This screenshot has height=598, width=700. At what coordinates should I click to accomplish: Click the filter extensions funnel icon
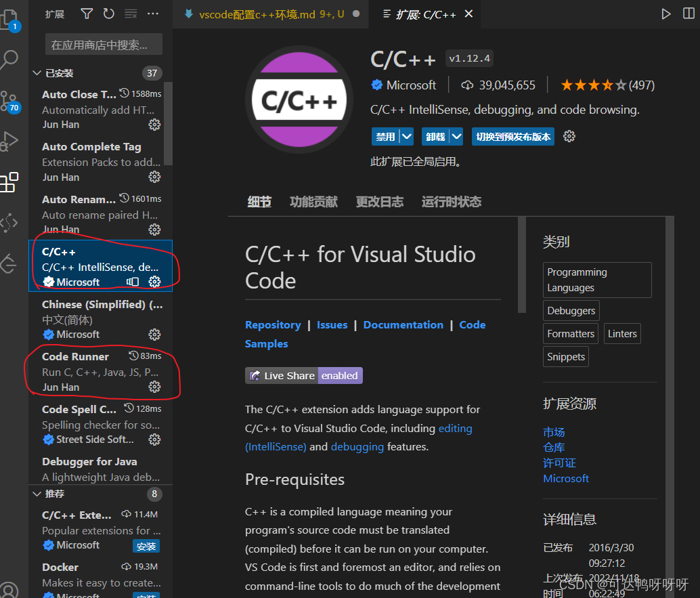coord(87,14)
